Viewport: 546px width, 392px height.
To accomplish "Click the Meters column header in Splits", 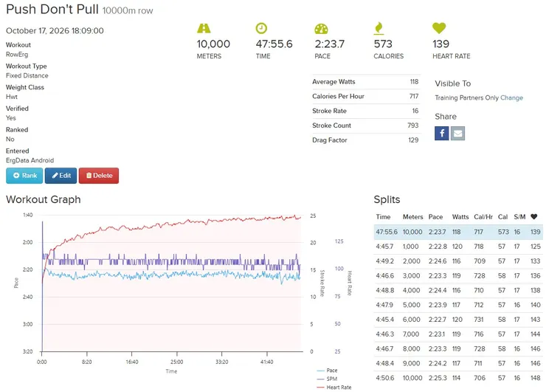I will (412, 217).
